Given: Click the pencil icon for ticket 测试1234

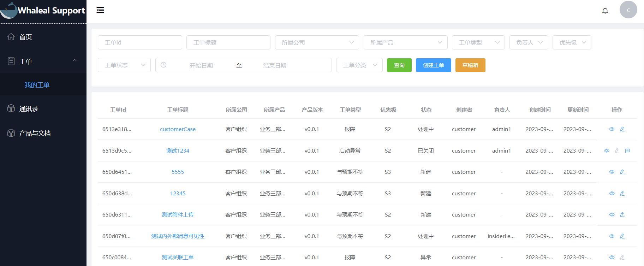Looking at the screenshot, I should click(617, 151).
